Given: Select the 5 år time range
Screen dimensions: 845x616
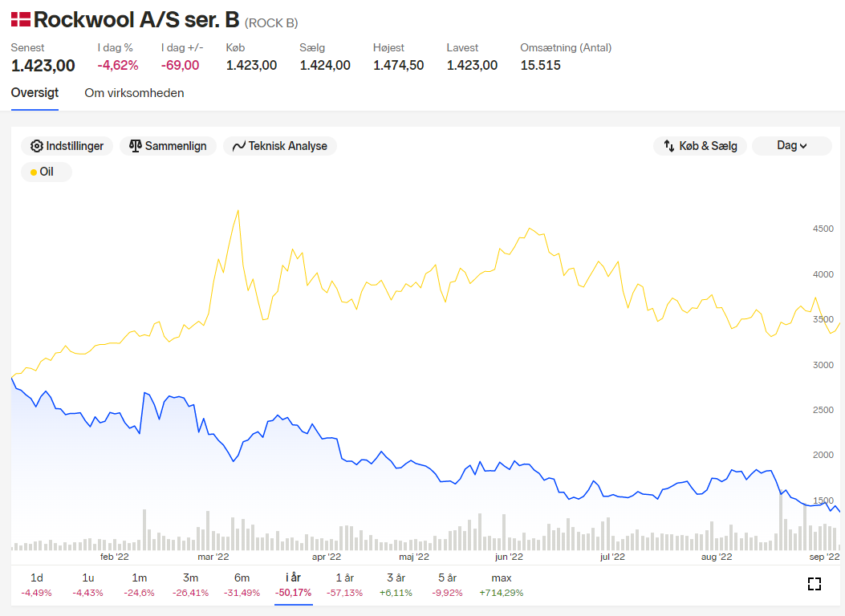Looking at the screenshot, I should click(447, 584).
